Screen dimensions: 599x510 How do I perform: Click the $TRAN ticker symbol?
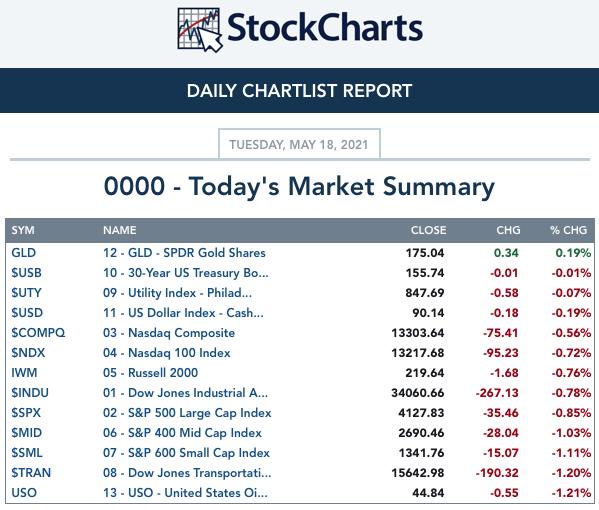31,473
